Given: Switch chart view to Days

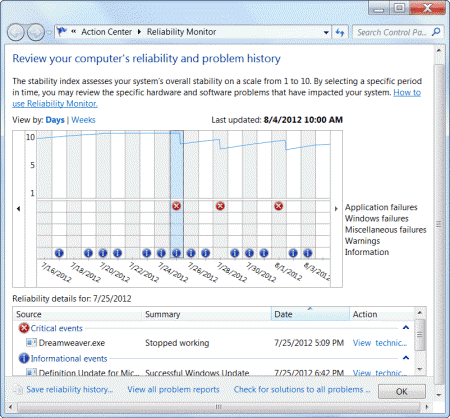Looking at the screenshot, I should (55, 120).
